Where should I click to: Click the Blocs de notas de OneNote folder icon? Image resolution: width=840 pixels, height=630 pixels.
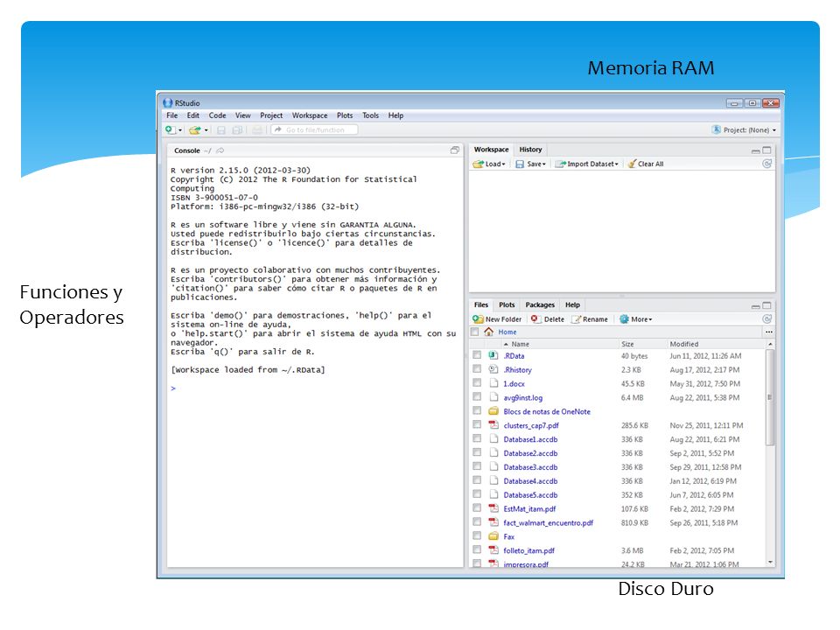pos(493,411)
